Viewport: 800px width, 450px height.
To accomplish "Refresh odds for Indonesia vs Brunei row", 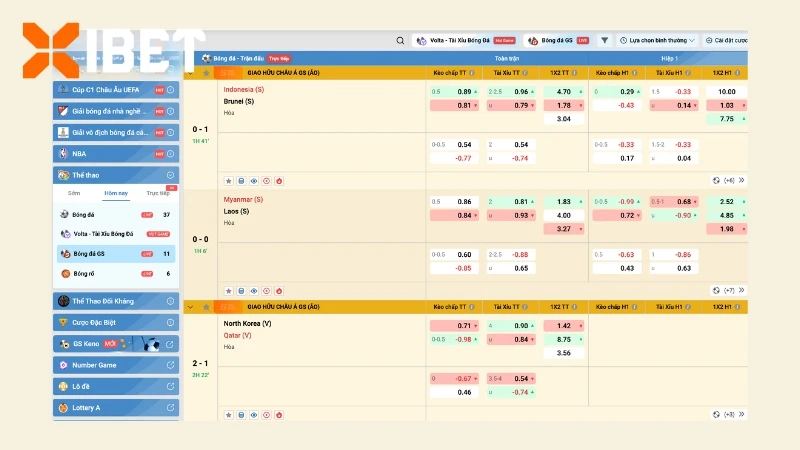I will pyautogui.click(x=716, y=180).
